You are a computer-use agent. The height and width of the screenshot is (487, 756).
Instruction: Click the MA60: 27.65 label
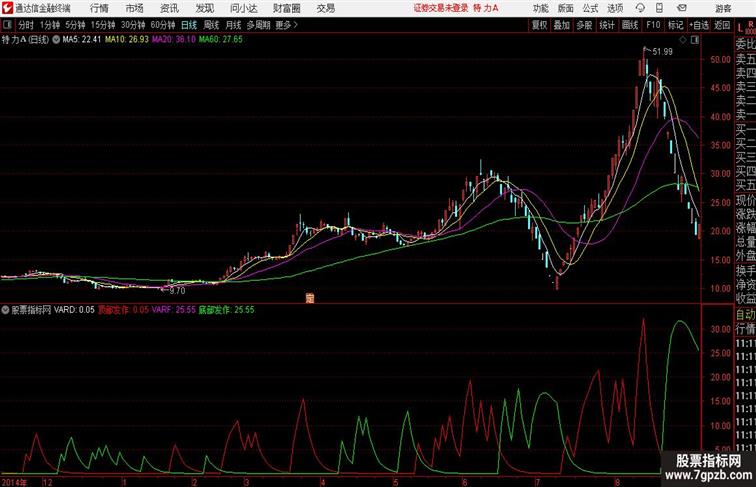pyautogui.click(x=221, y=40)
